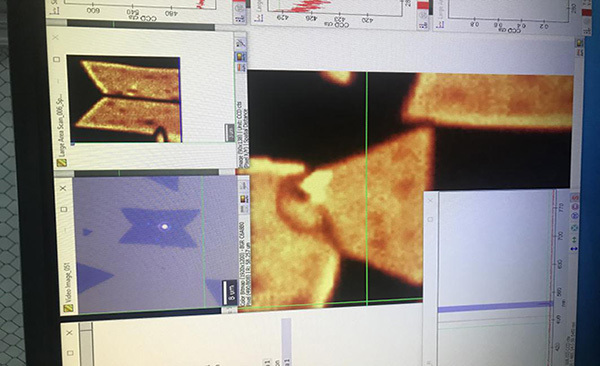Image resolution: width=600 pixels, height=366 pixels.
Task: Click the purple spectral filter band in the spectrum graph
Action: (x=496, y=307)
